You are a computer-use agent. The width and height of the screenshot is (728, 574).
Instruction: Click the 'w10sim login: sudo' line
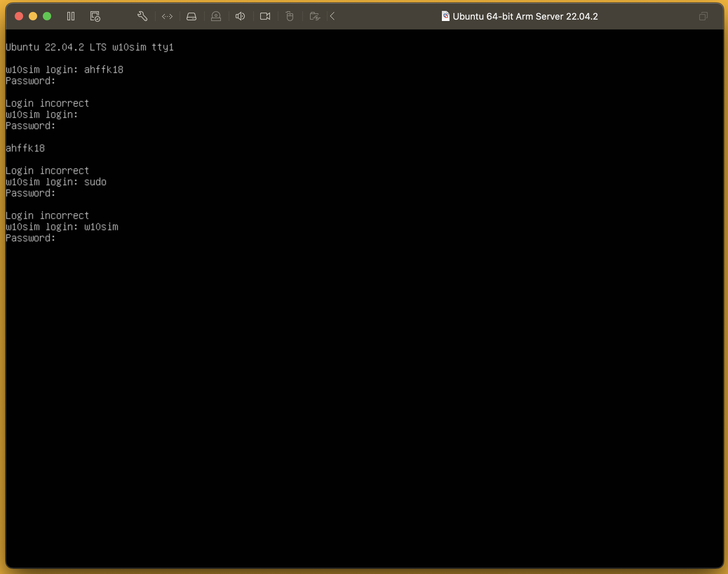tap(56, 182)
